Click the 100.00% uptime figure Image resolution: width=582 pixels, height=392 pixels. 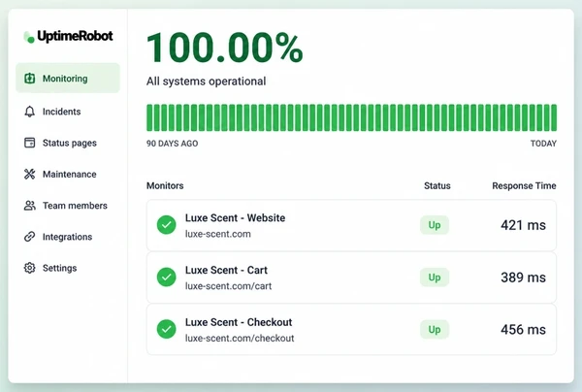225,48
